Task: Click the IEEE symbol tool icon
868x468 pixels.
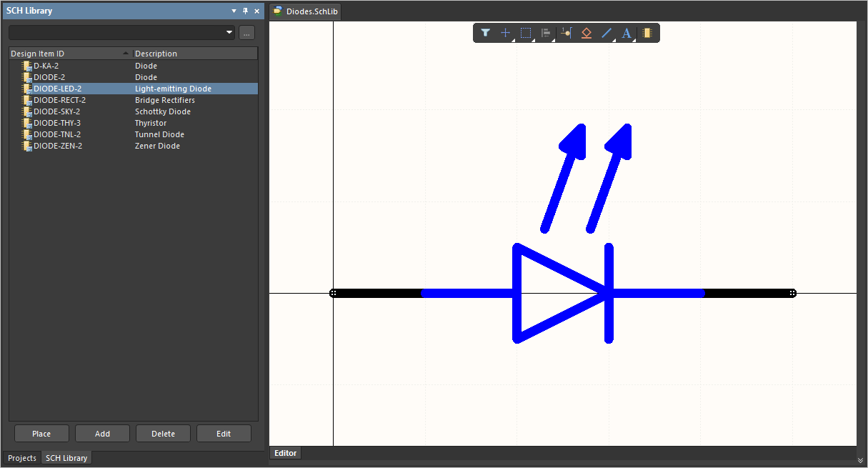Action: 587,33
